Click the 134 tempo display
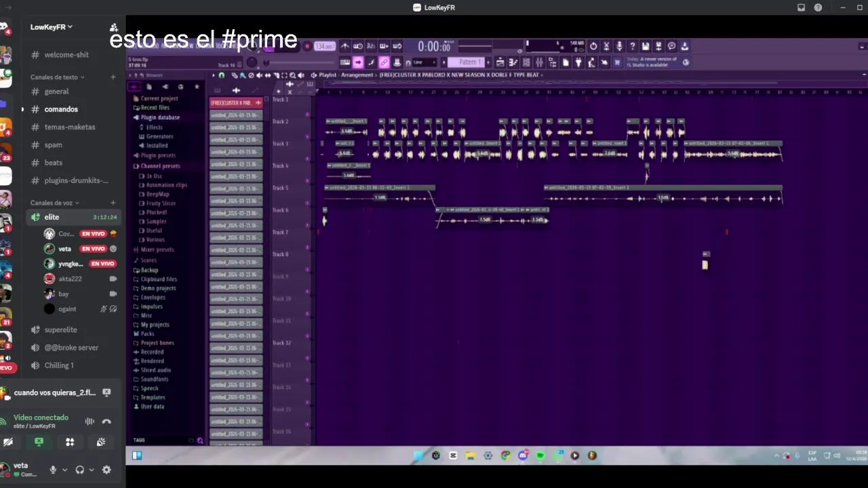Viewport: 868px width, 488px height. point(324,46)
